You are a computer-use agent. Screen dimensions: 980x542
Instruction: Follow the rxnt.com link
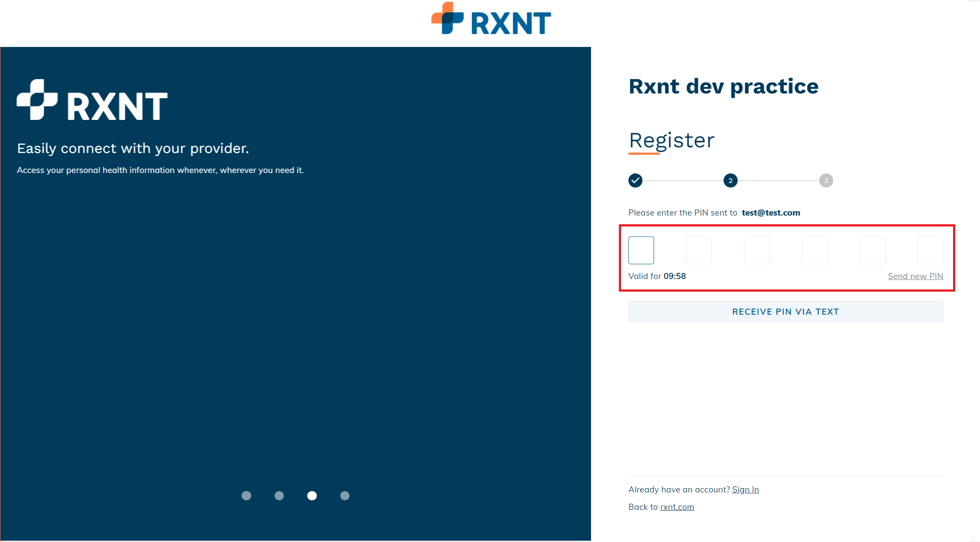click(x=677, y=507)
